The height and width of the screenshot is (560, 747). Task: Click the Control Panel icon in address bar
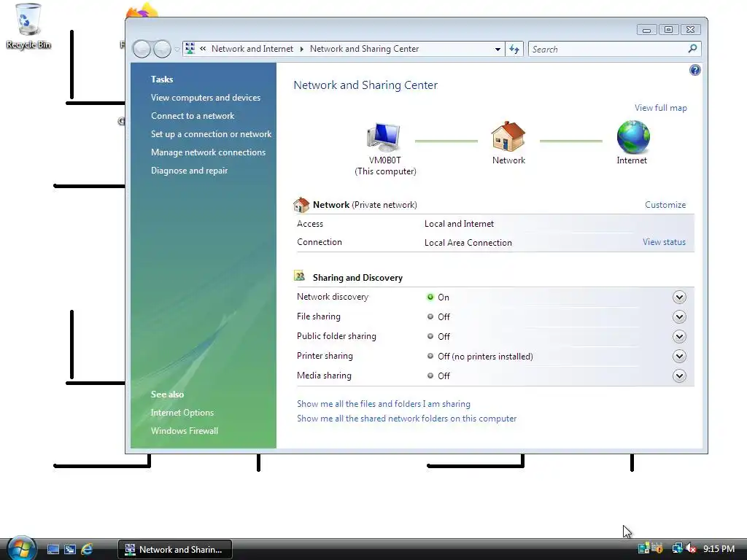(190, 49)
